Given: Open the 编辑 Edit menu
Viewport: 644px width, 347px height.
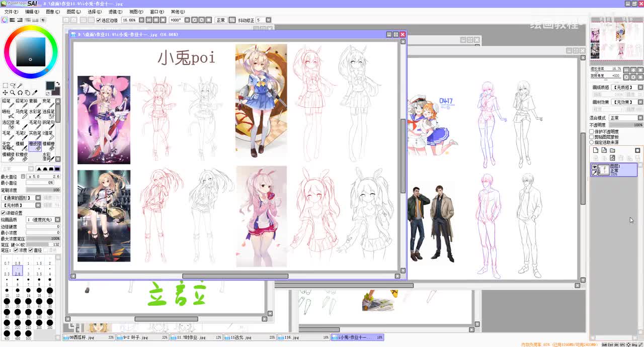Looking at the screenshot, I should click(32, 12).
